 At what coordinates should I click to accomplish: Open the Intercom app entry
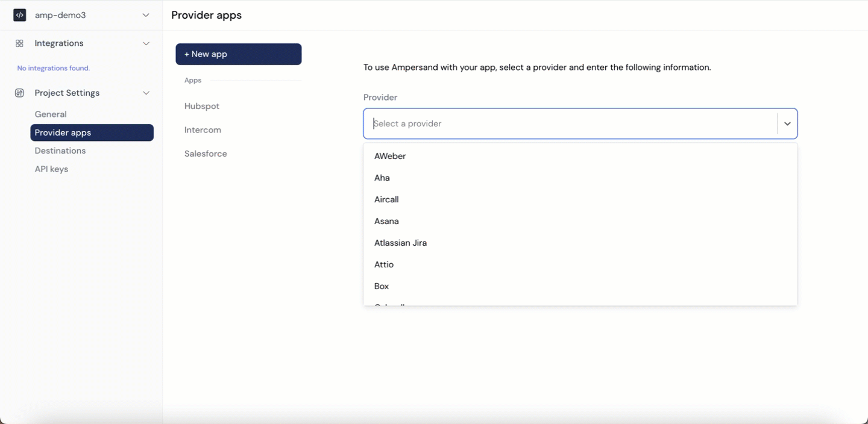203,129
